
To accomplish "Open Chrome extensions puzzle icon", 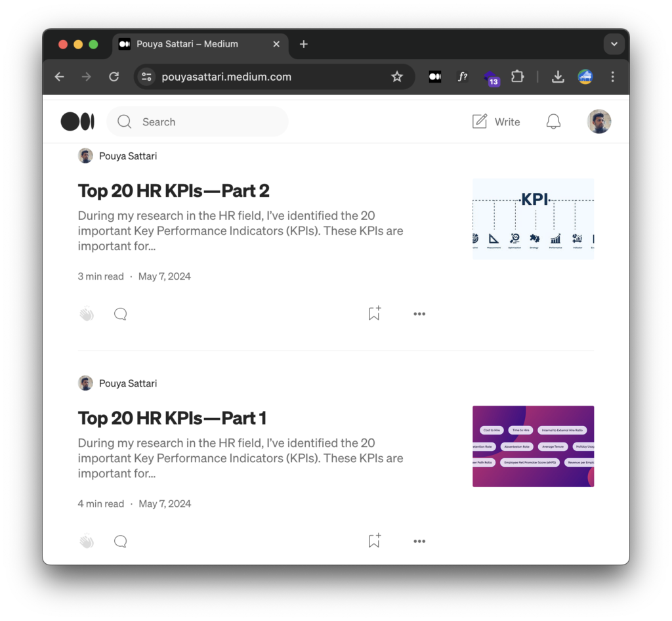I will 517,77.
